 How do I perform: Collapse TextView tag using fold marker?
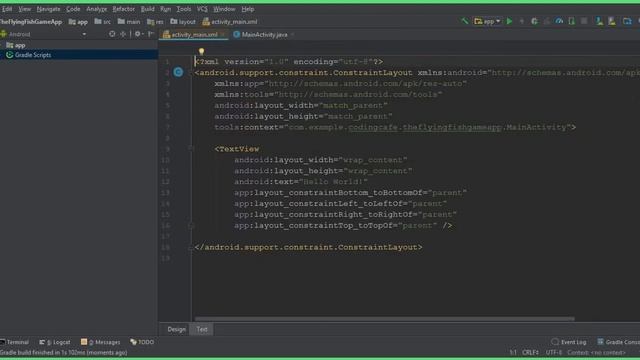tap(191, 149)
